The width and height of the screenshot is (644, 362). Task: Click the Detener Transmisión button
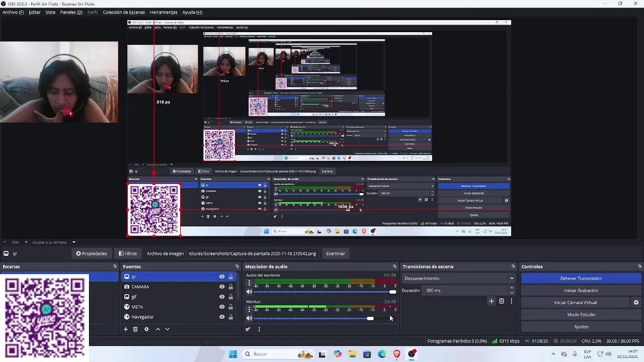tap(581, 279)
